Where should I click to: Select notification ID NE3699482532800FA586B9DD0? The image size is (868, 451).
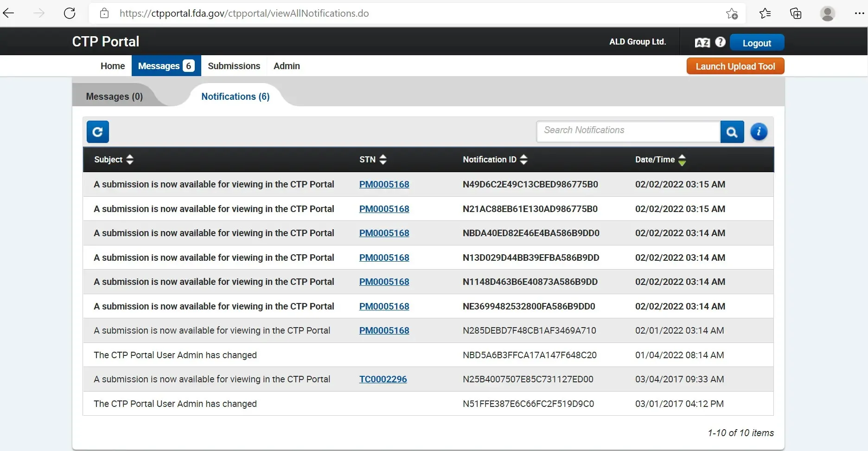click(529, 306)
